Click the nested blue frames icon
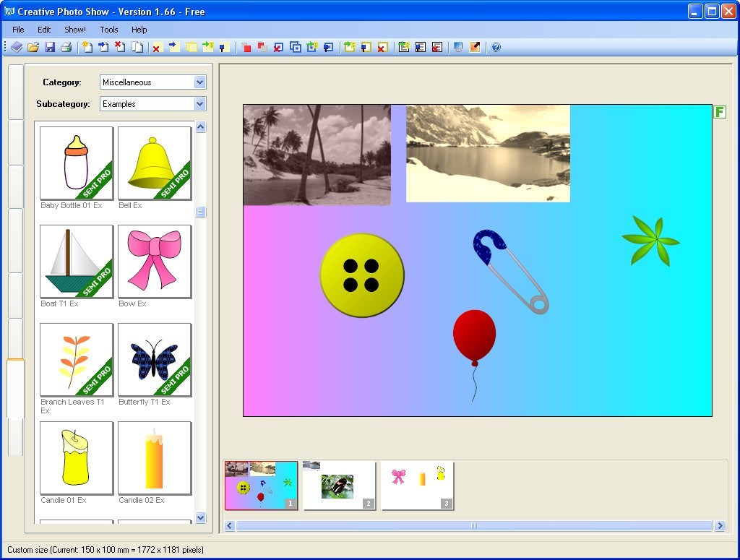 pos(296,47)
